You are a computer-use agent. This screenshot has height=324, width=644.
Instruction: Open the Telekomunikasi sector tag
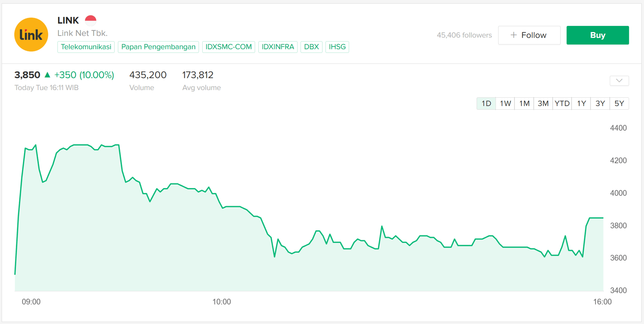tap(86, 47)
